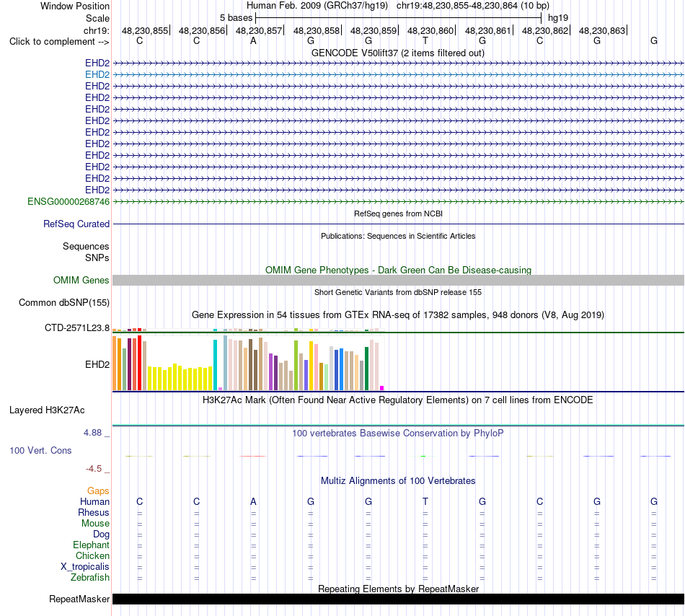This screenshot has height=616, width=685.
Task: Click the 4.88 PhyloP upper value
Action: 92,433
